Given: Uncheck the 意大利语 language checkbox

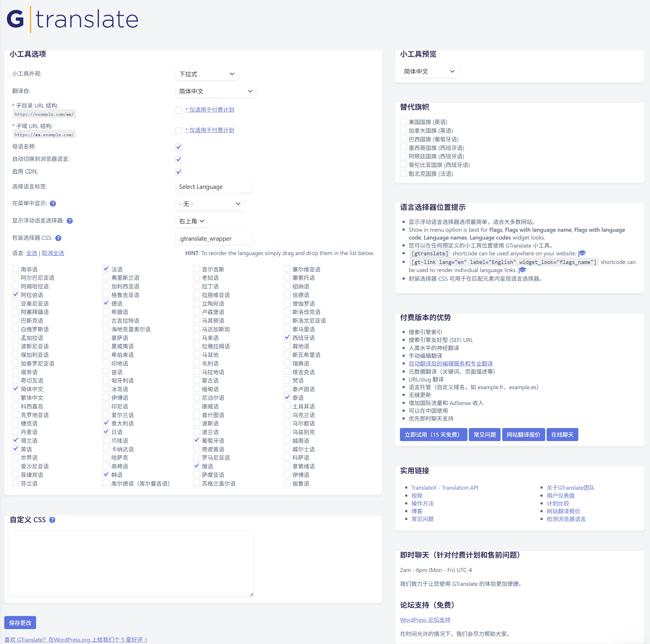Looking at the screenshot, I should (x=106, y=423).
